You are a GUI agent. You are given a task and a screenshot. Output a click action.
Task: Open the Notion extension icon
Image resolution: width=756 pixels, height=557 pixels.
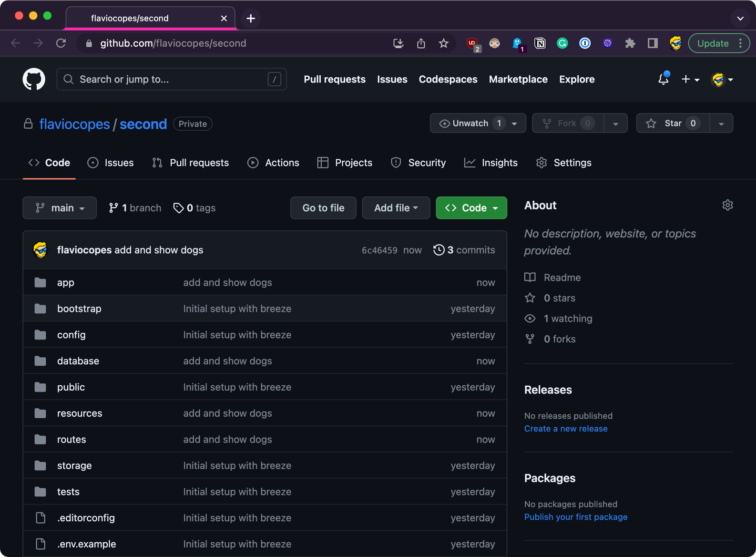pos(540,43)
